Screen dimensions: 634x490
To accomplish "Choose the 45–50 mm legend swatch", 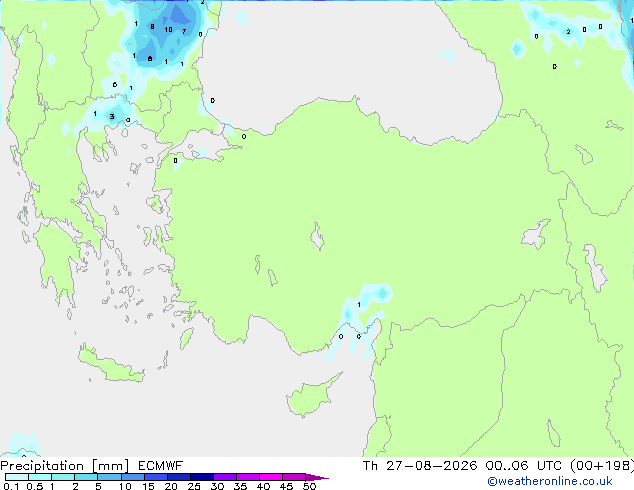I will 294,477.
